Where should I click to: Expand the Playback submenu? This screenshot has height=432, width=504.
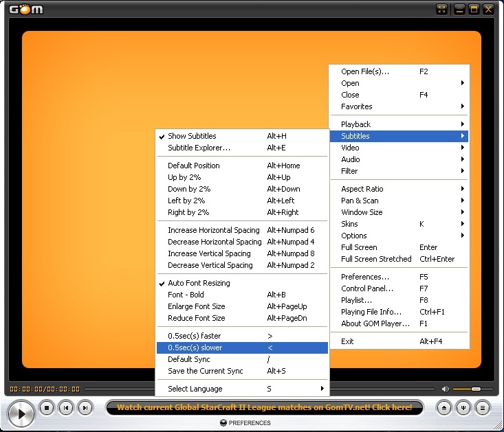point(399,124)
